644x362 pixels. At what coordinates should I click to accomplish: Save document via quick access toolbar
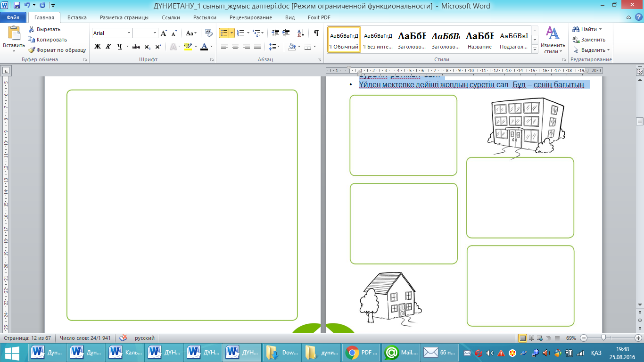[17, 6]
